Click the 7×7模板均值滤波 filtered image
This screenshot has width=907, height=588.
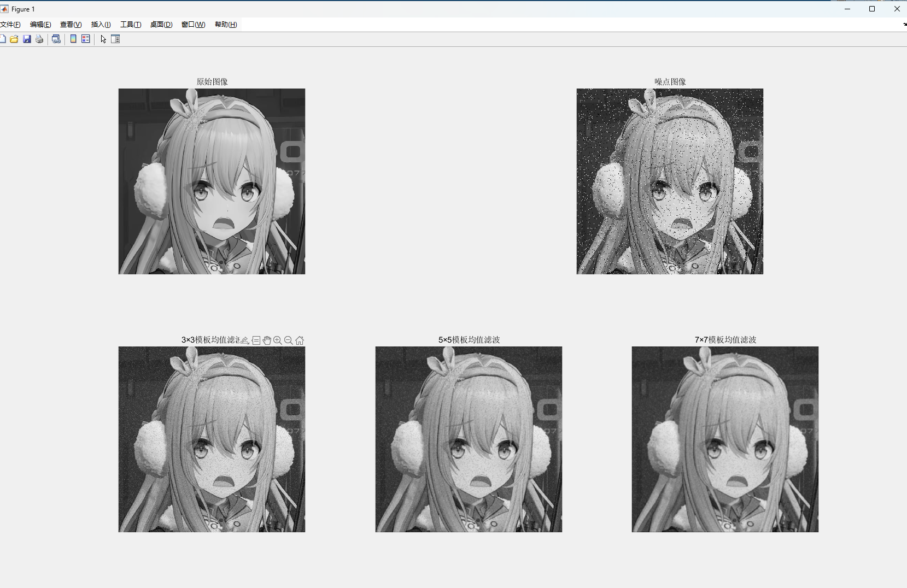click(725, 439)
